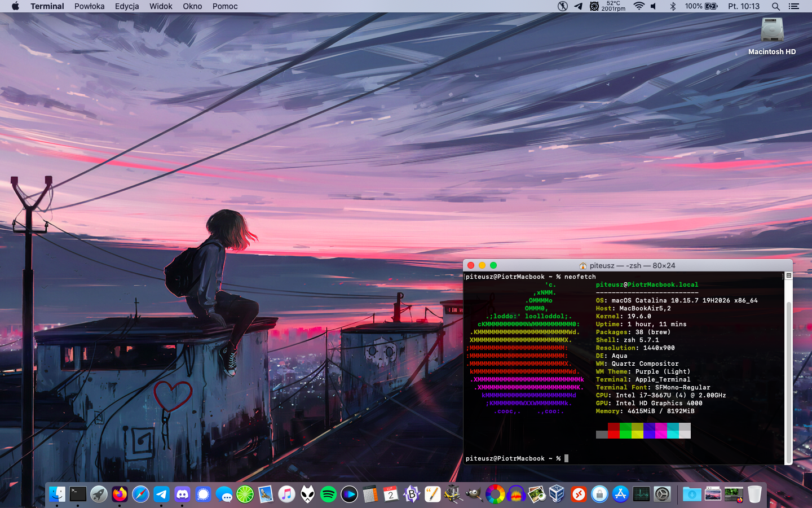Click the clock showing Pt. 10:13

point(744,6)
